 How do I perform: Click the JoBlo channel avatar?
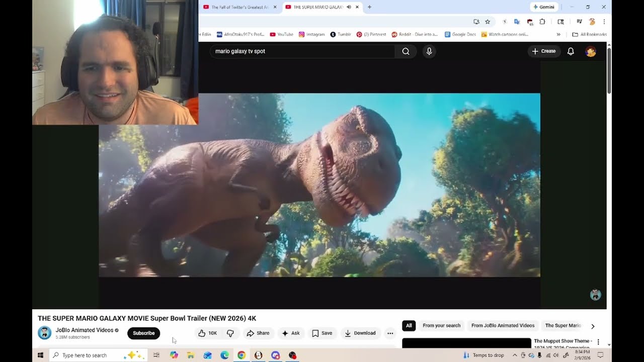click(45, 333)
